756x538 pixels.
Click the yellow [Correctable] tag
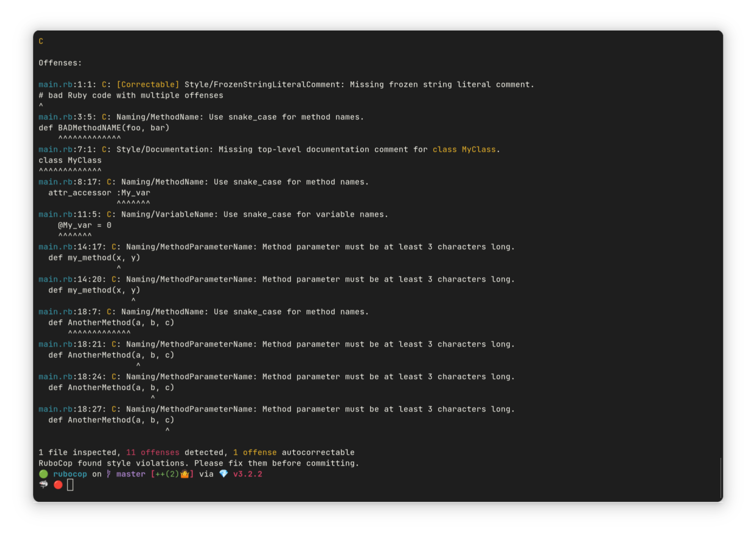click(x=148, y=85)
